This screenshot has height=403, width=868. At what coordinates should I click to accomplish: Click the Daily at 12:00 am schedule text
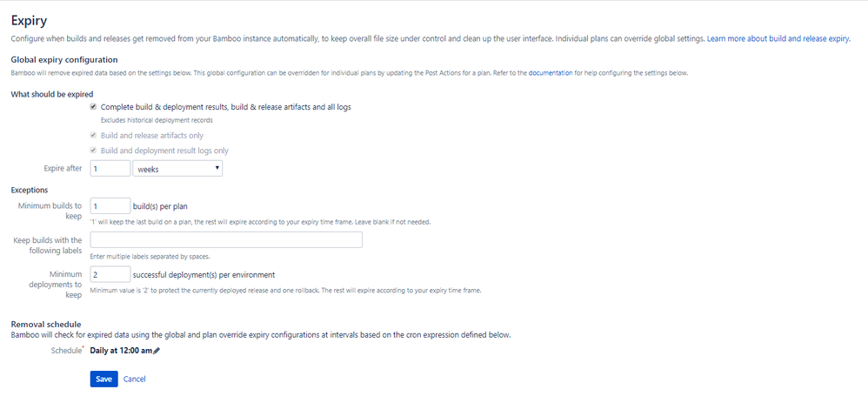pyautogui.click(x=121, y=351)
